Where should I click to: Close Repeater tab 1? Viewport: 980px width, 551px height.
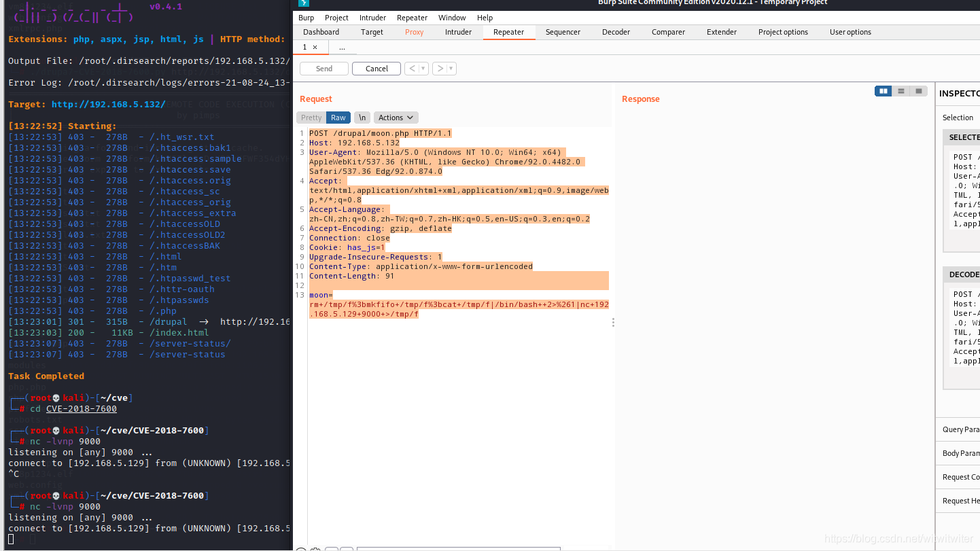coord(315,48)
